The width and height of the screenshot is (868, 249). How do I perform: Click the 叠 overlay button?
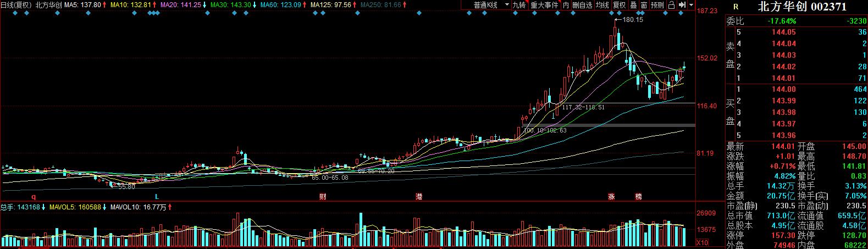pos(633,5)
